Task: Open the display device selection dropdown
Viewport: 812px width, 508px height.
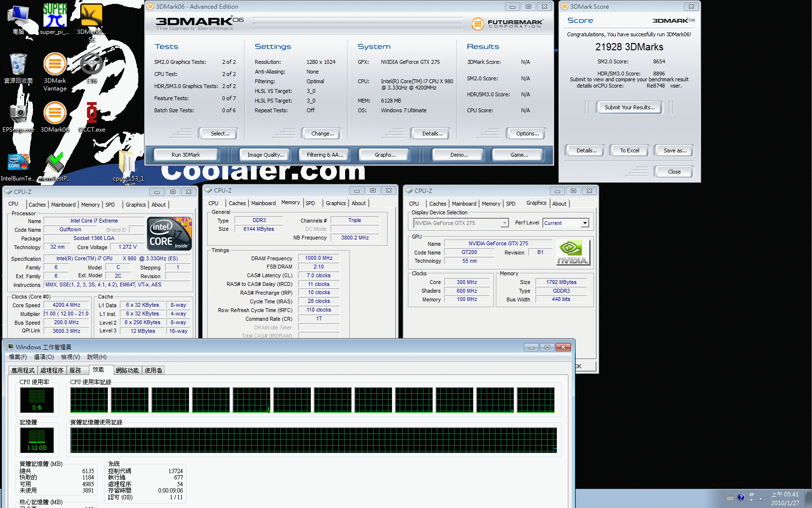Action: point(461,223)
